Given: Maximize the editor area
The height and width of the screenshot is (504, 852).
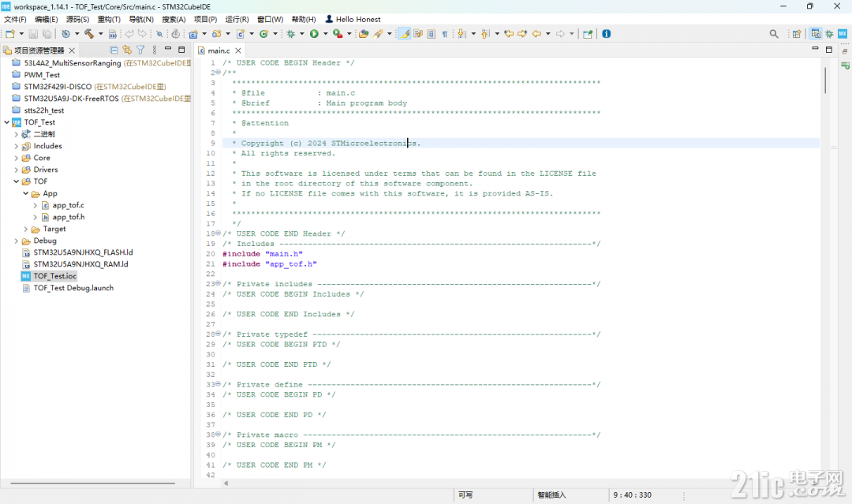Looking at the screenshot, I should tap(828, 50).
